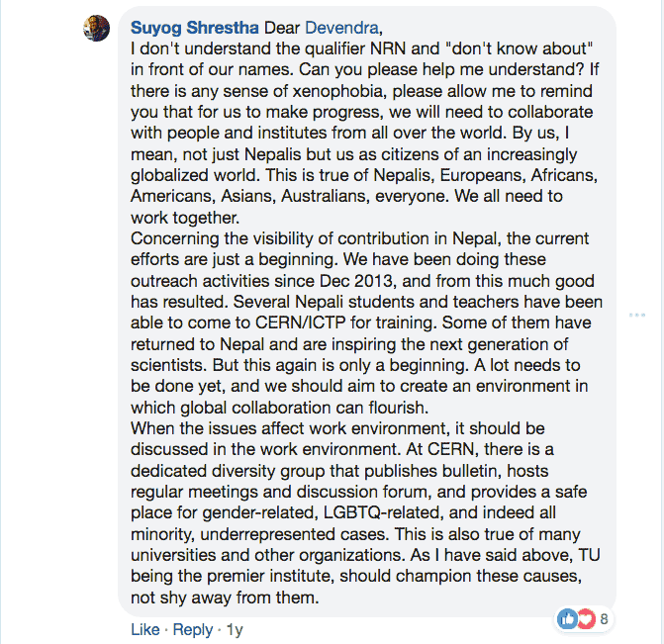Click the red heart reaction icon
The image size is (664, 644).
point(587,619)
